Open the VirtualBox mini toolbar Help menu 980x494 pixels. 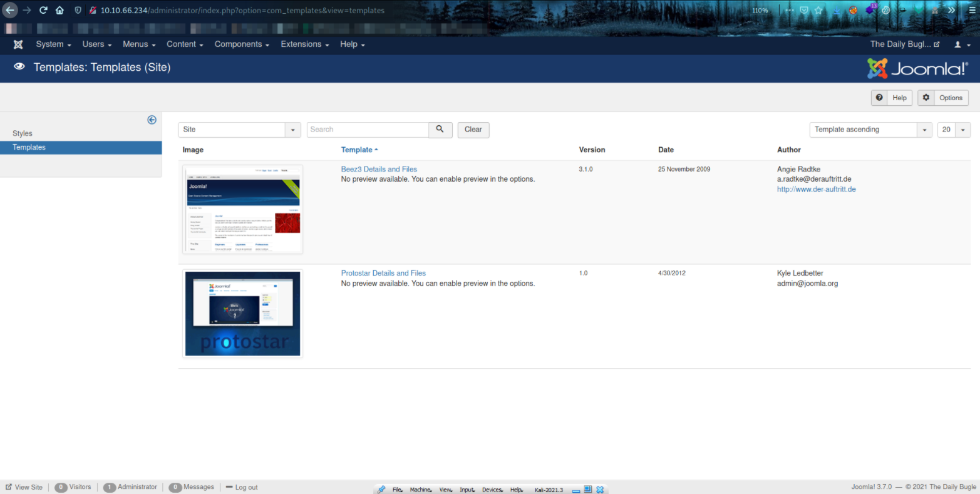point(517,490)
